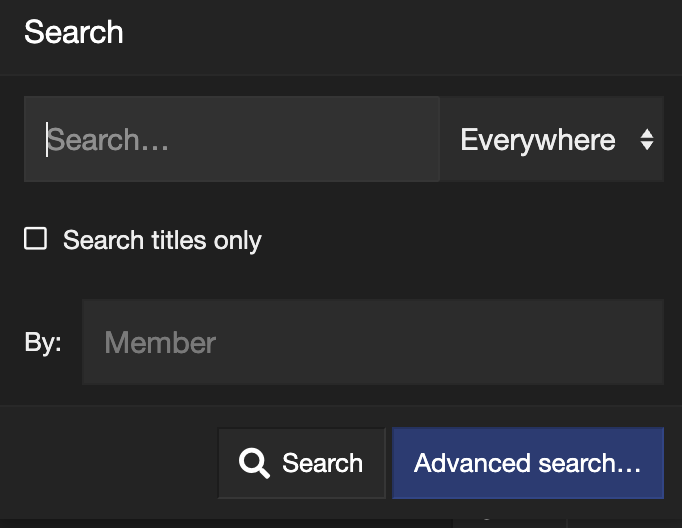This screenshot has width=682, height=528.
Task: Click into the Member name field
Action: pyautogui.click(x=373, y=342)
